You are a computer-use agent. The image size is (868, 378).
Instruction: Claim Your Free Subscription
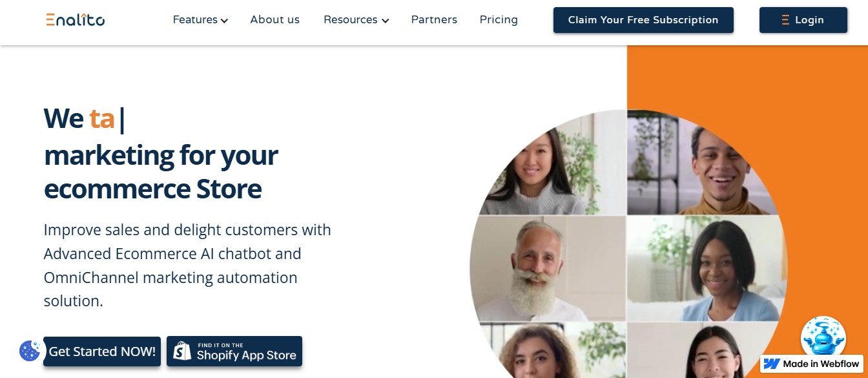tap(643, 20)
